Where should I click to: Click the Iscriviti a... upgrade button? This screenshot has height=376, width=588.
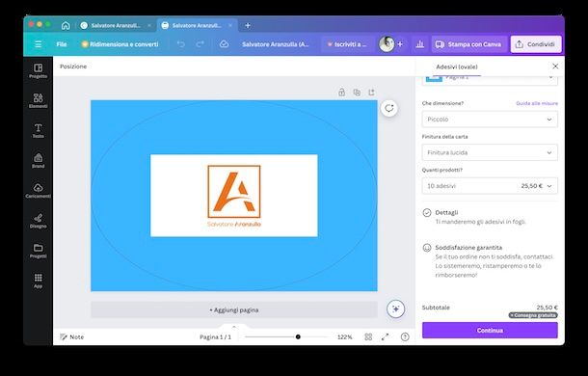point(347,44)
